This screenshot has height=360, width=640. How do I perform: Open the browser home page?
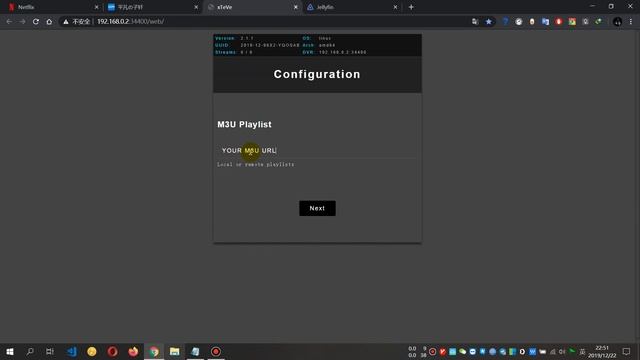point(49,21)
